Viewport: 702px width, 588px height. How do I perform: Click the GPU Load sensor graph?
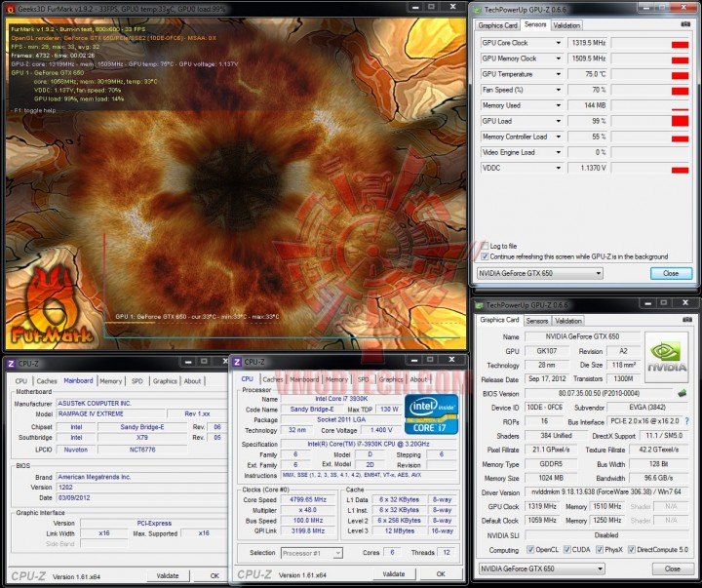[x=649, y=121]
